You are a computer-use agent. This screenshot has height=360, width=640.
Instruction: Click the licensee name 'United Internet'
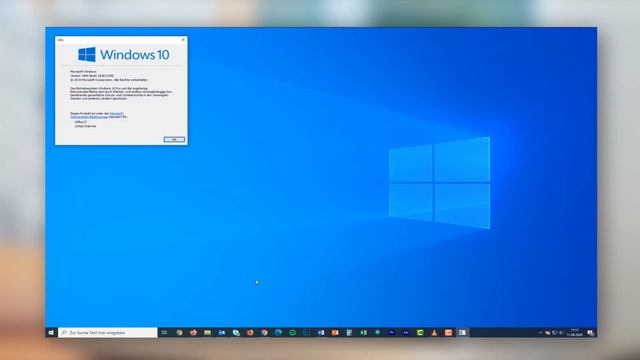[85, 126]
